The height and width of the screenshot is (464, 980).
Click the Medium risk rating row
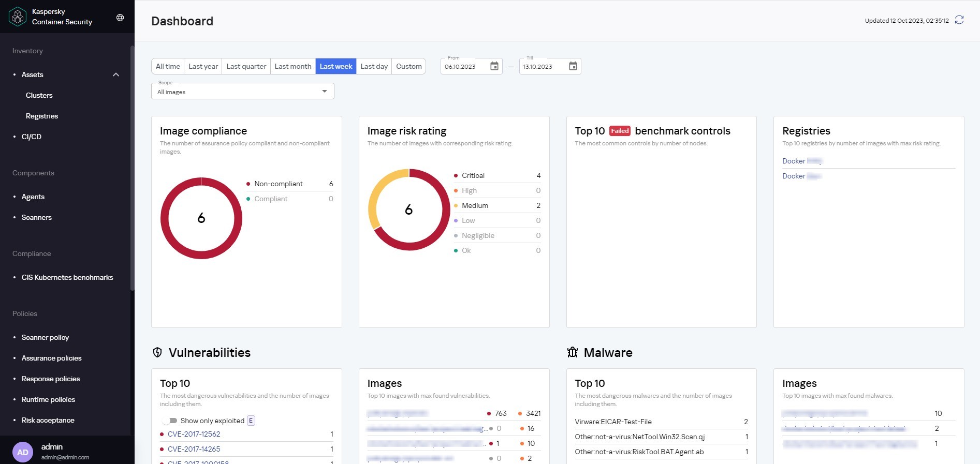coord(498,205)
